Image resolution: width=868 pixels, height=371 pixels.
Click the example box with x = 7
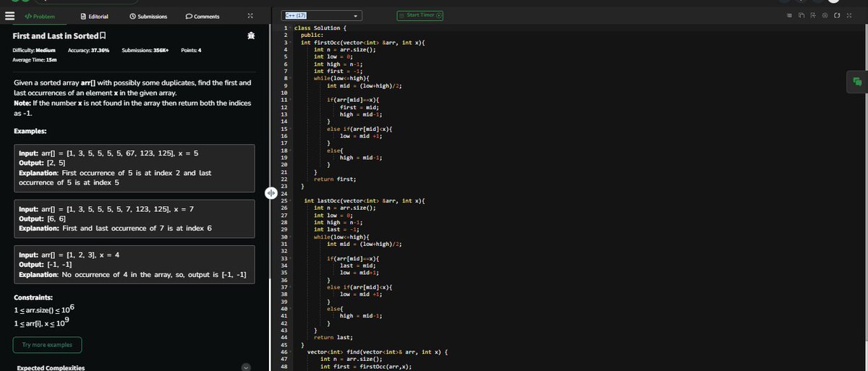[135, 218]
